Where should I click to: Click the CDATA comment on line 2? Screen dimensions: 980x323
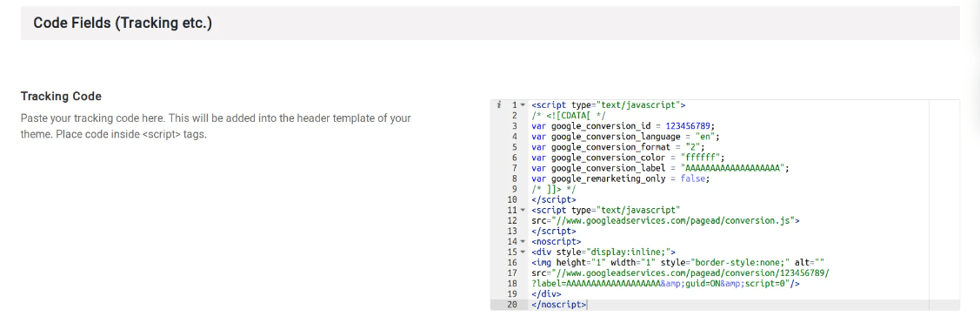click(569, 116)
